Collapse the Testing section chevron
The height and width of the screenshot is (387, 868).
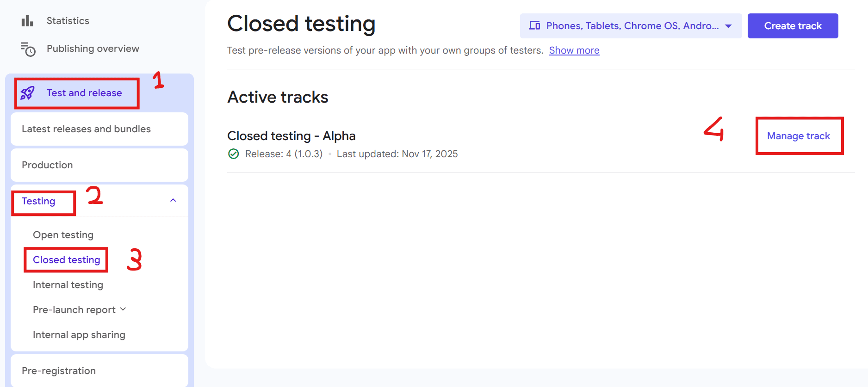173,201
